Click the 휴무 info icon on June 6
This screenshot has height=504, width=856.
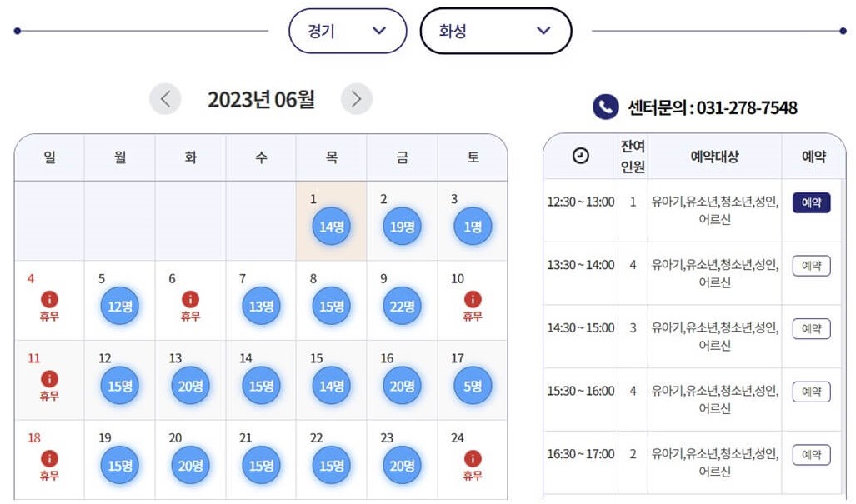[190, 297]
